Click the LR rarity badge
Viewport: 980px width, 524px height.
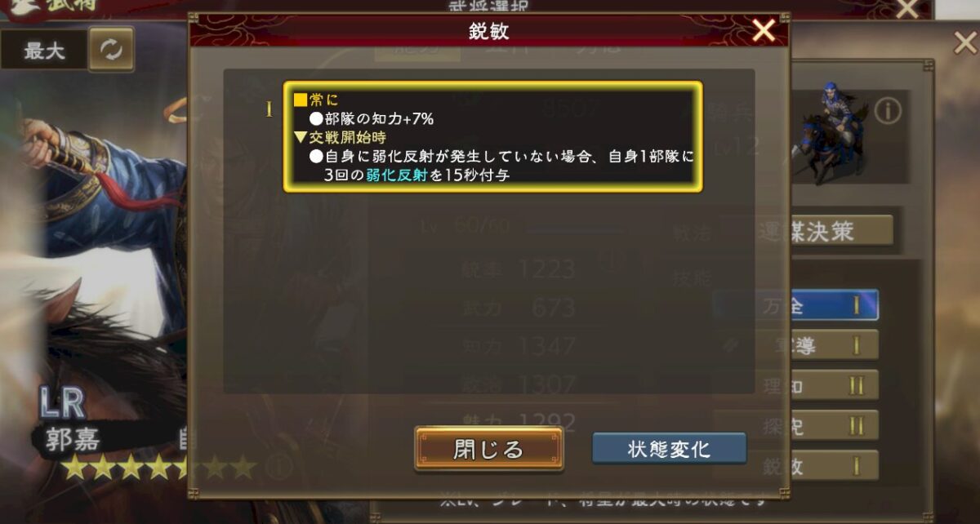click(x=62, y=402)
